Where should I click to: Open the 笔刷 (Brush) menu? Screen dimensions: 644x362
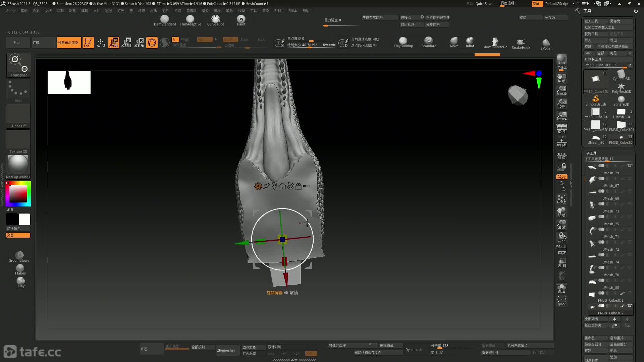tap(24, 11)
